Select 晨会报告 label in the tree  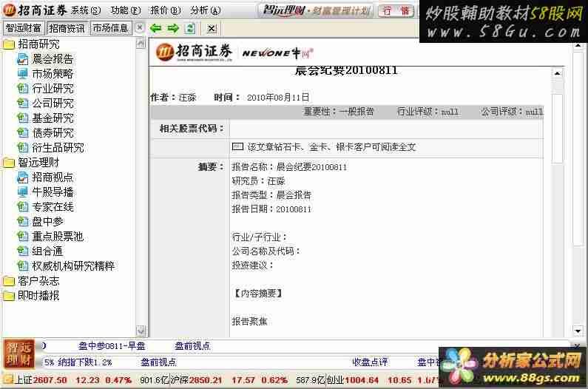point(53,59)
